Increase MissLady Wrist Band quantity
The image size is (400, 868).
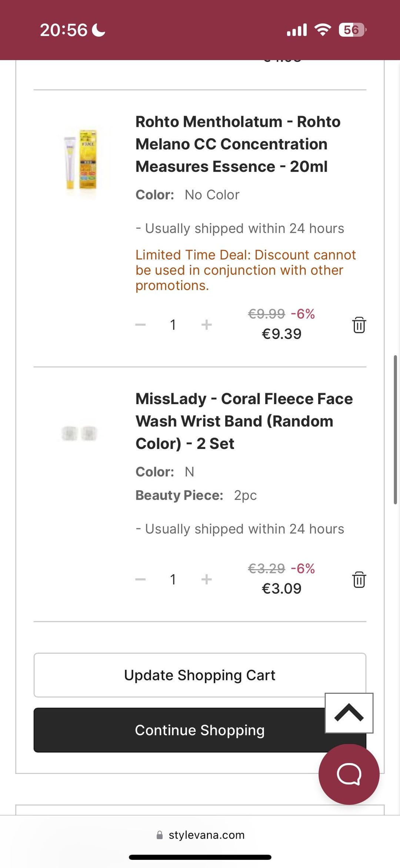206,580
